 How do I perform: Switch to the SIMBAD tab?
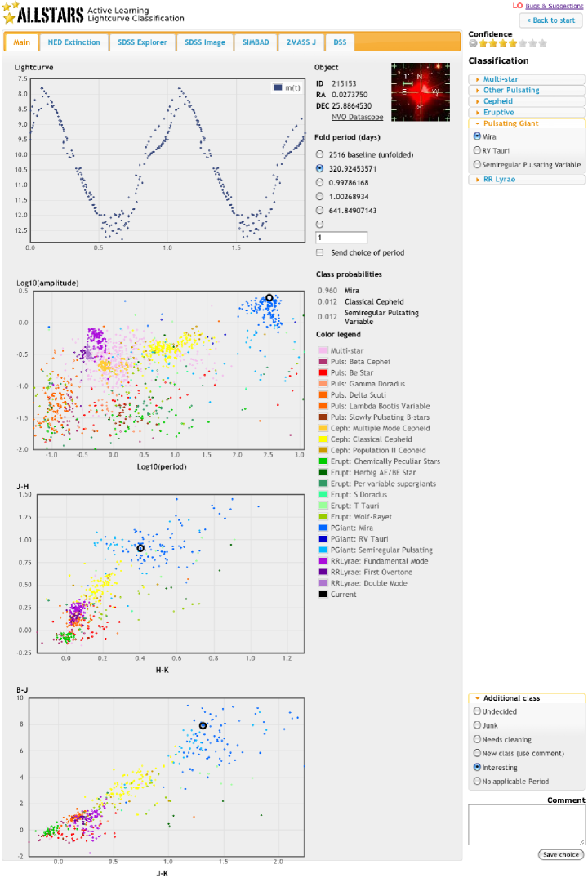(x=256, y=42)
